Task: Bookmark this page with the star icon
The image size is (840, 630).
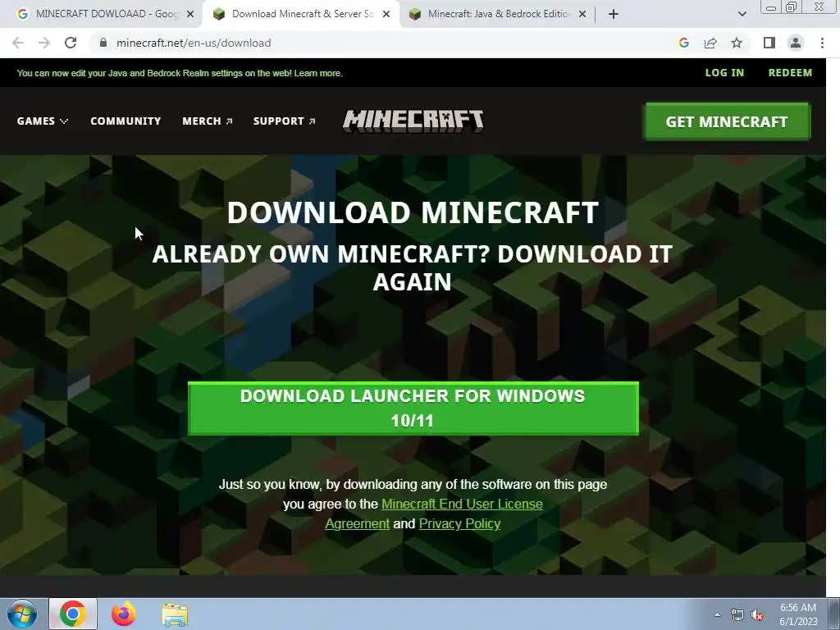Action: click(737, 43)
